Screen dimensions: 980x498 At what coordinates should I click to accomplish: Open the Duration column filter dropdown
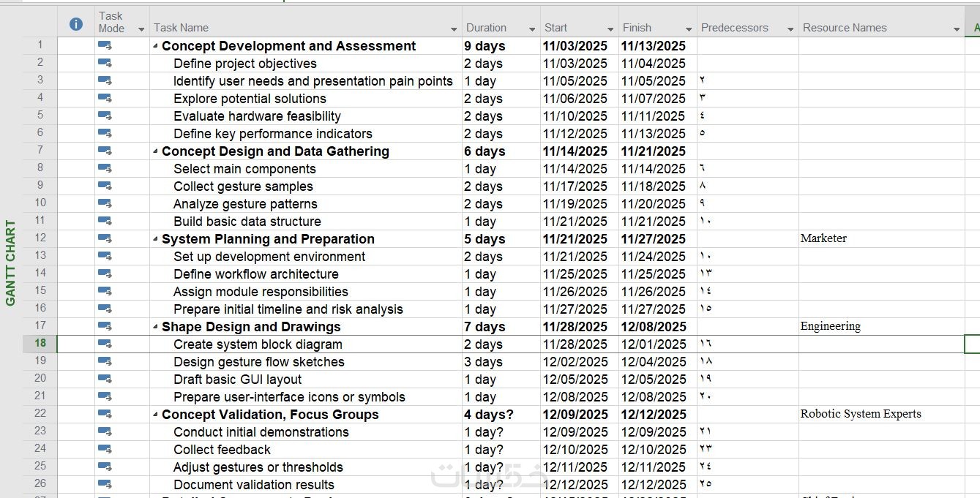(532, 29)
